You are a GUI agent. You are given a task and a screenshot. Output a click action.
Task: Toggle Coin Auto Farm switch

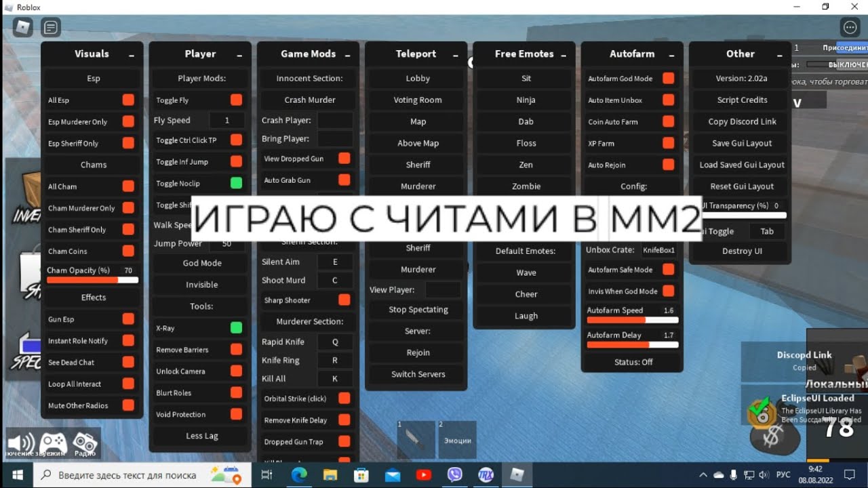[x=668, y=122]
